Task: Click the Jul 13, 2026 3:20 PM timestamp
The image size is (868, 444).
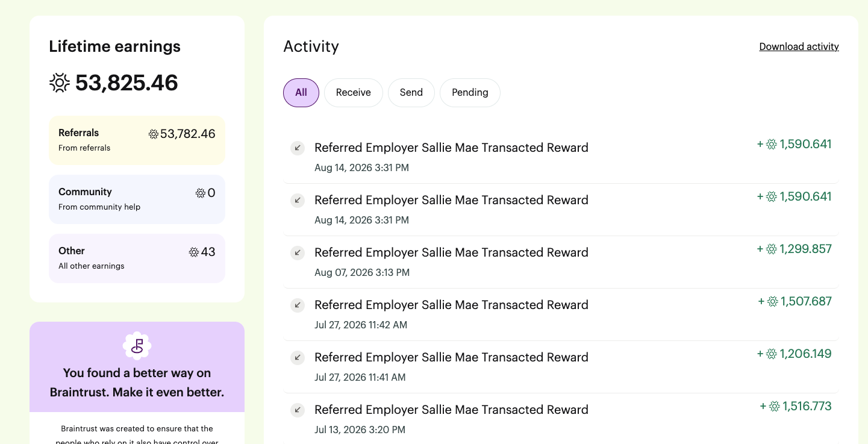Action: pos(360,430)
